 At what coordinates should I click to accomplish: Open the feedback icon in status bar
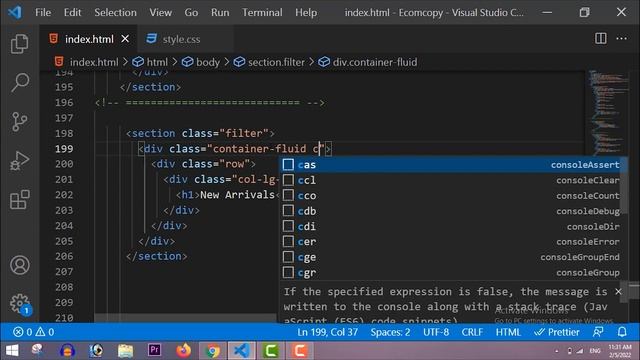pyautogui.click(x=598, y=332)
